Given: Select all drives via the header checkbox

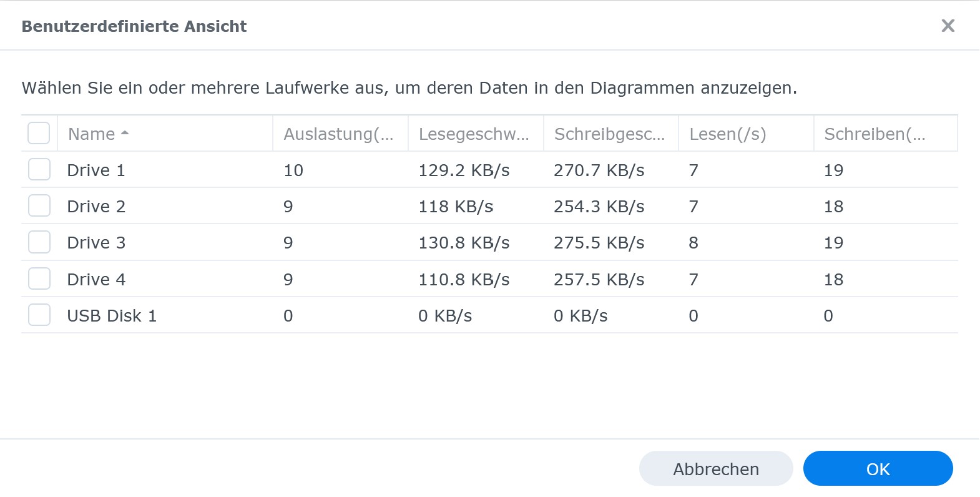Looking at the screenshot, I should 39,133.
